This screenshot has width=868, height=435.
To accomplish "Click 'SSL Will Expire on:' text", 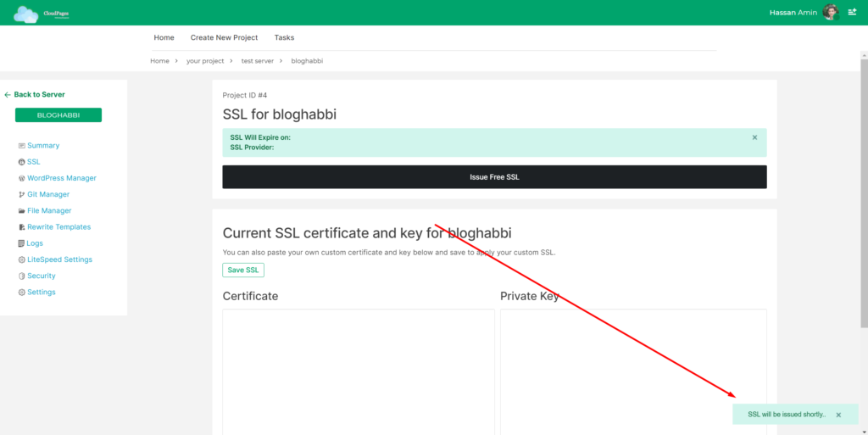I will (x=260, y=137).
